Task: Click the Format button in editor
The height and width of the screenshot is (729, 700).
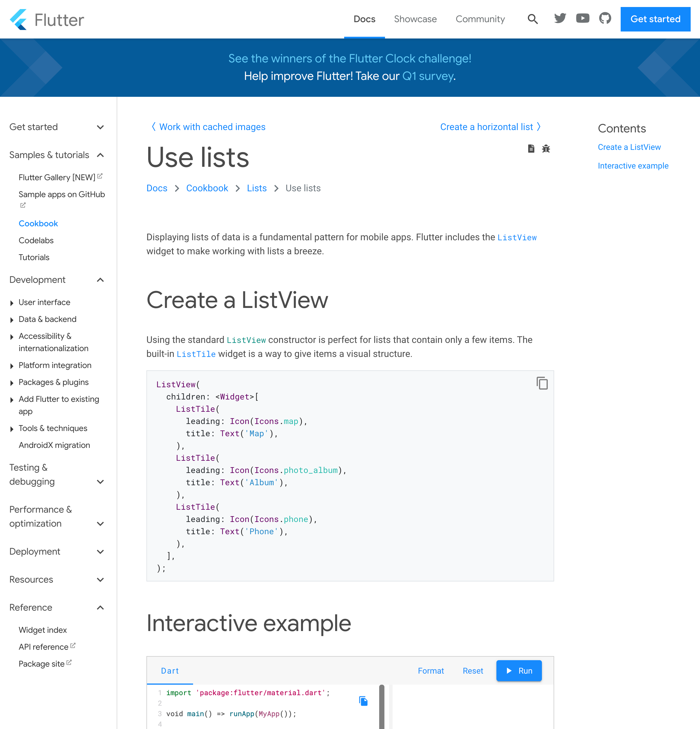Action: [x=430, y=671]
